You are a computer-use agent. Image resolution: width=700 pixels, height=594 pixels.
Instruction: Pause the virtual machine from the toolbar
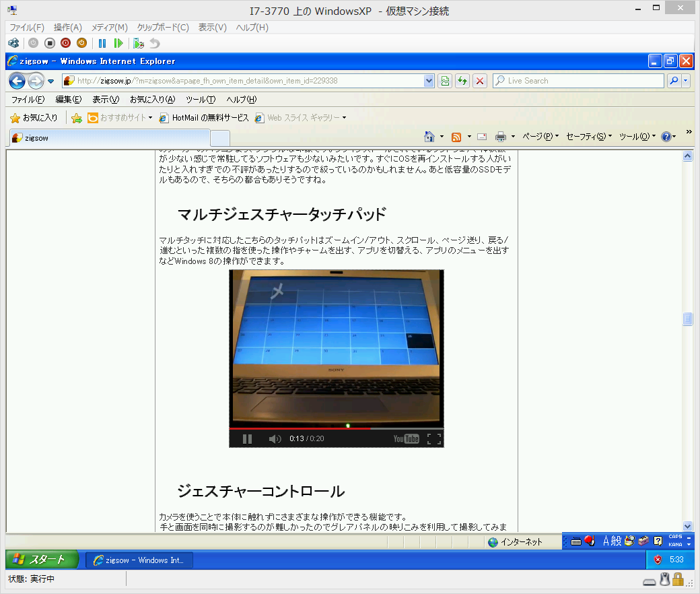point(102,43)
